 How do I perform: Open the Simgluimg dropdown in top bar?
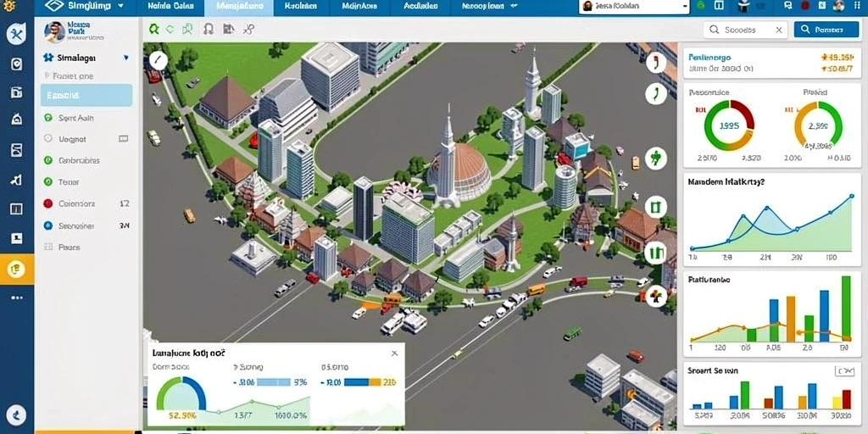84,7
